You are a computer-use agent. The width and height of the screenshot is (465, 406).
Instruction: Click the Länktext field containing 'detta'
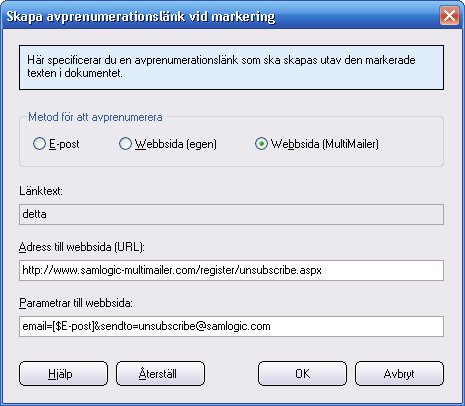pos(231,214)
